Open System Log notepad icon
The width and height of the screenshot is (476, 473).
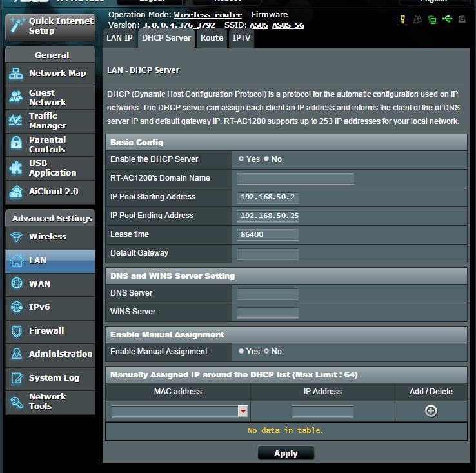click(16, 378)
